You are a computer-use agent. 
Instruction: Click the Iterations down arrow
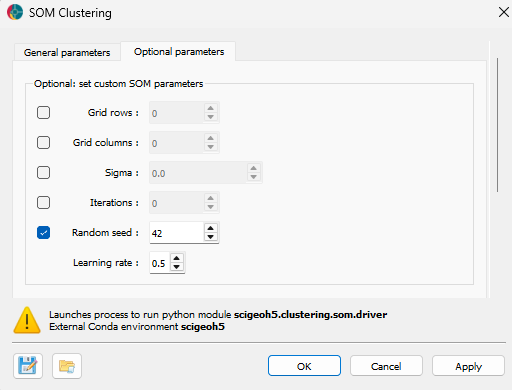[210, 207]
